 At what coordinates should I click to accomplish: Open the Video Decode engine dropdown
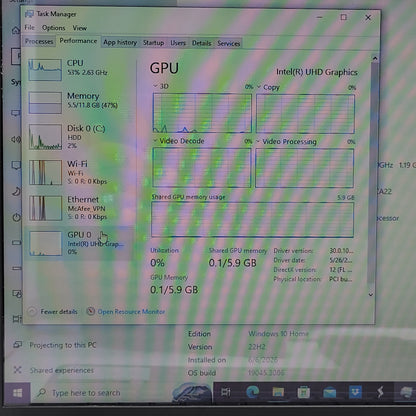[x=155, y=141]
